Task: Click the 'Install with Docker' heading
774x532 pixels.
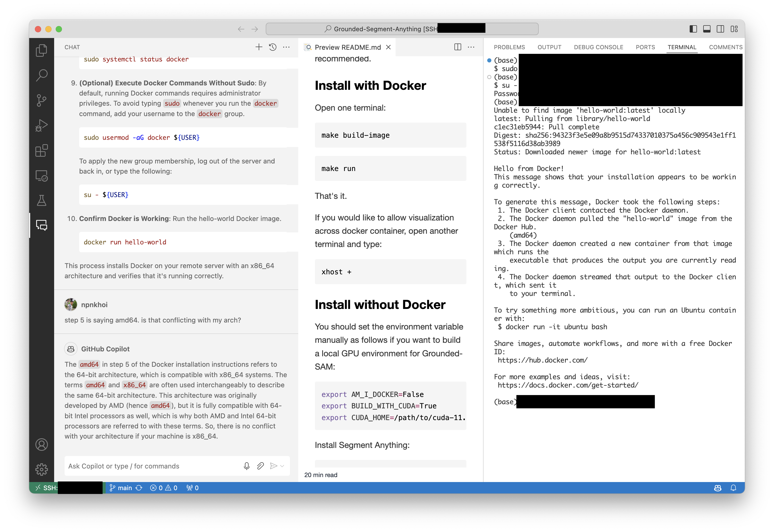Action: [x=370, y=86]
